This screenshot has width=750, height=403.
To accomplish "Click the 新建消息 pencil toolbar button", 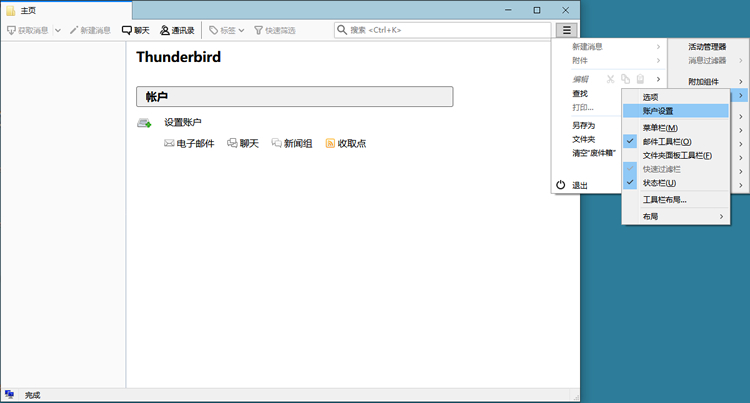I will pyautogui.click(x=90, y=30).
